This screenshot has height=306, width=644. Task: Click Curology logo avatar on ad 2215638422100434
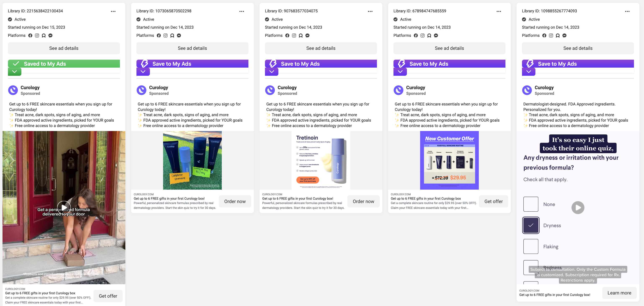13,90
